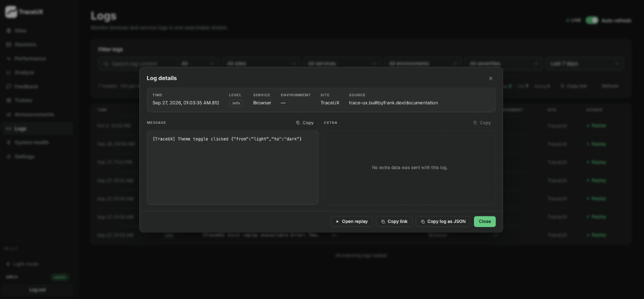Open the All severities filter dropdown
This screenshot has height=299, width=644.
pyautogui.click(x=503, y=64)
